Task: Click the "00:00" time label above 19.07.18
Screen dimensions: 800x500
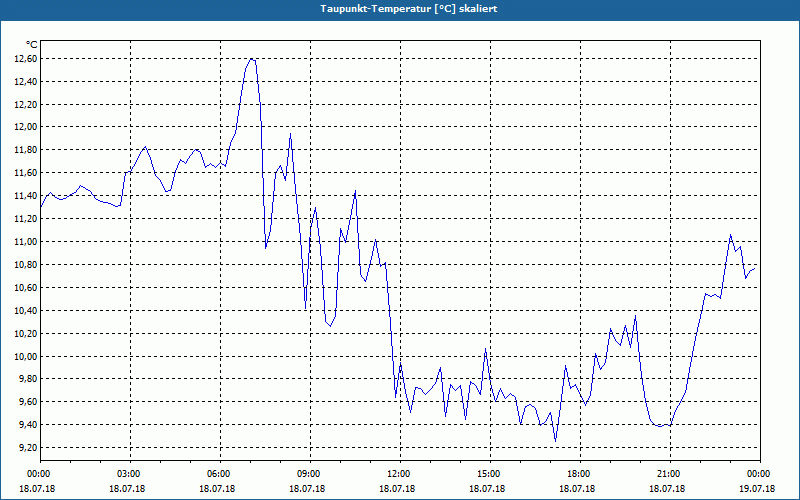Action: tap(760, 474)
